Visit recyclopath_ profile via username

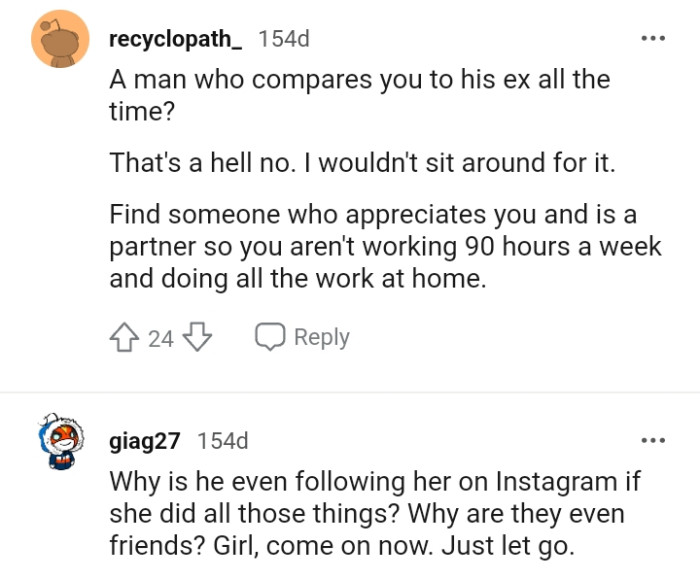pos(176,39)
